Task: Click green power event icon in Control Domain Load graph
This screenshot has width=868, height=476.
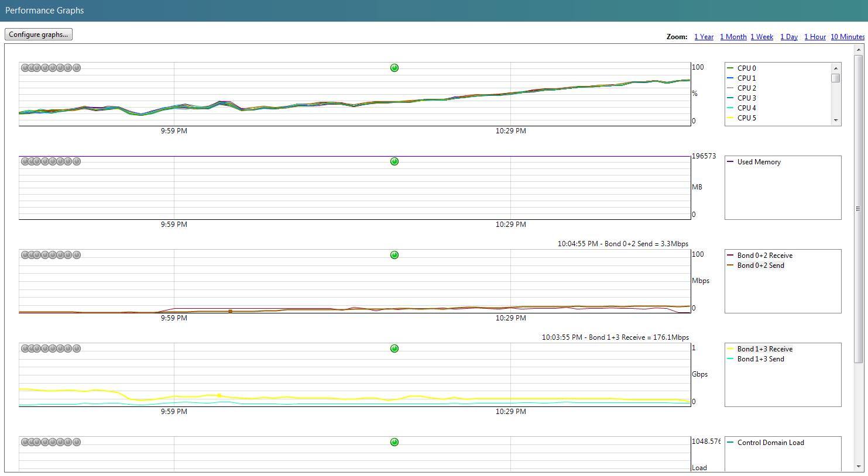Action: pos(394,442)
